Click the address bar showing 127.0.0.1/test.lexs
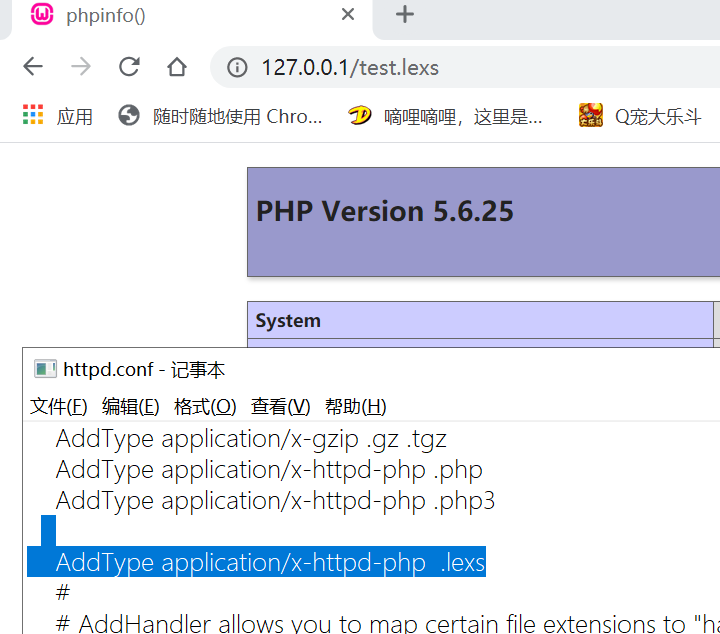 pyautogui.click(x=465, y=67)
